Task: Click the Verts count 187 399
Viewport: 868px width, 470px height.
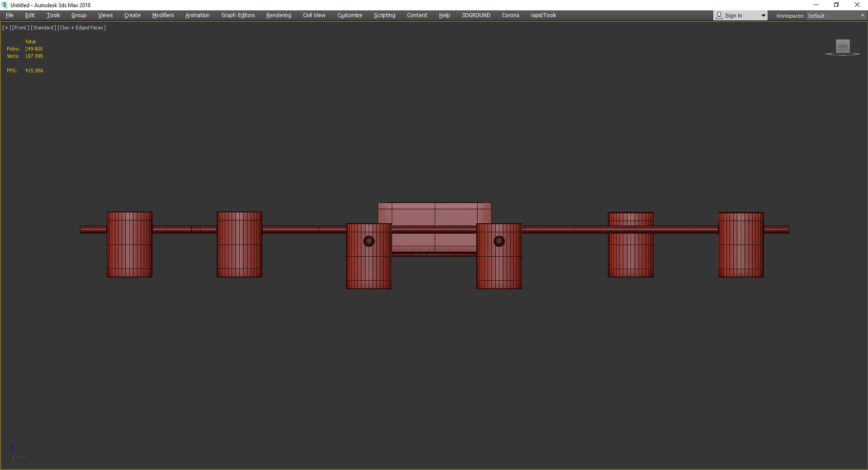Action: [x=34, y=56]
